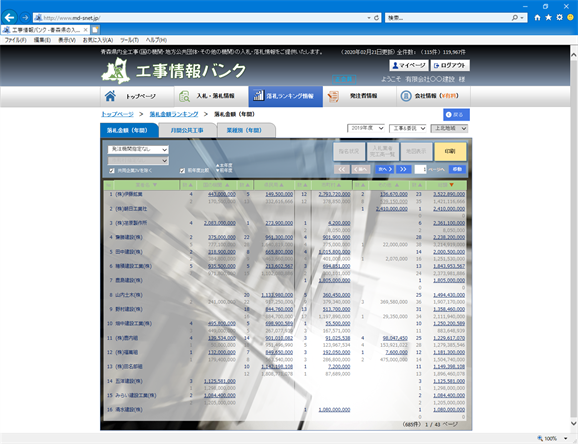578x444 pixels.
Task: Expand the 上北地域 region dropdown
Action: point(449,128)
